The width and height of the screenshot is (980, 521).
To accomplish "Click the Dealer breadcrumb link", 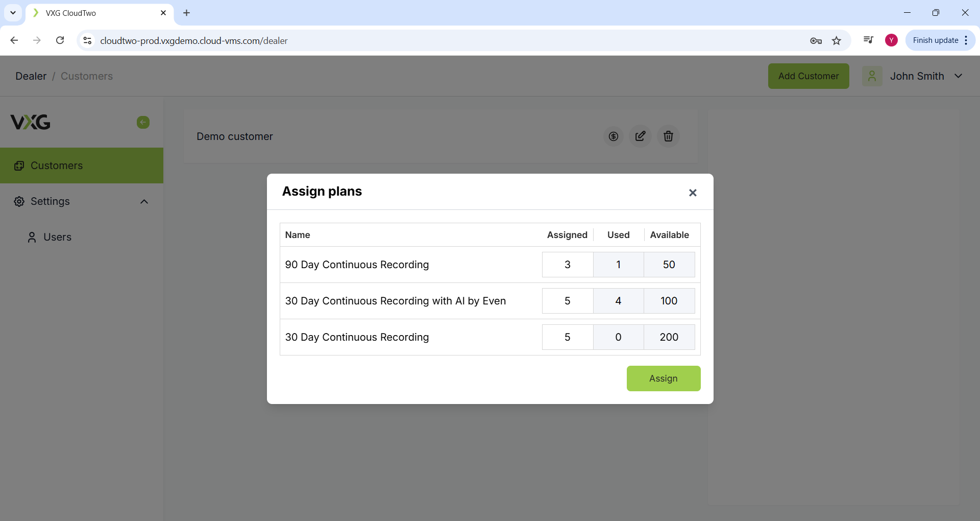I will (x=31, y=76).
